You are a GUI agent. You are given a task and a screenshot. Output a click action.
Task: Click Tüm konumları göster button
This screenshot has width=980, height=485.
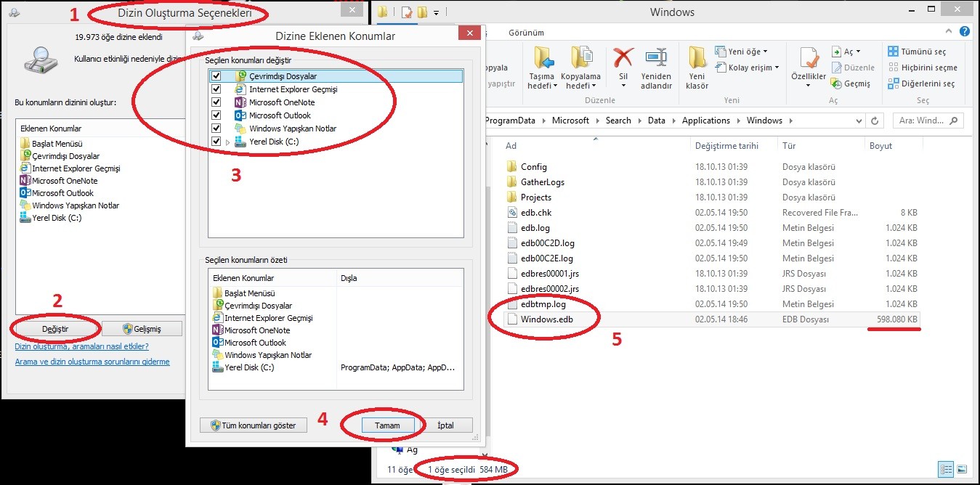[x=254, y=425]
